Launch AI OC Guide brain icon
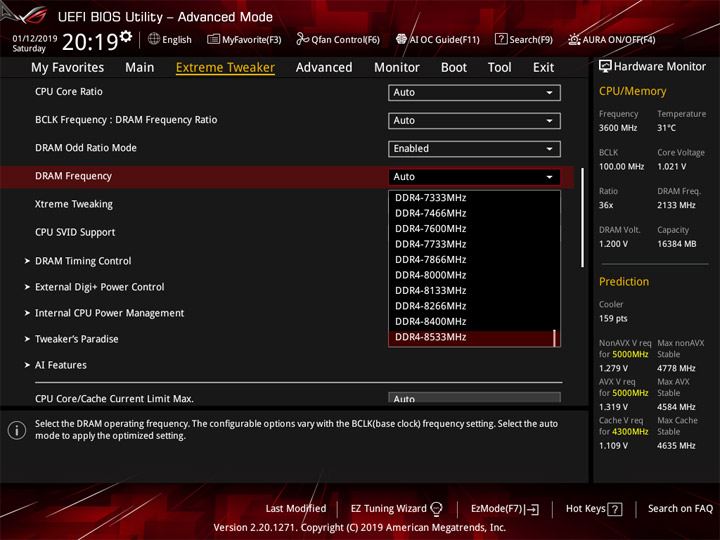This screenshot has width=720, height=540. 401,39
